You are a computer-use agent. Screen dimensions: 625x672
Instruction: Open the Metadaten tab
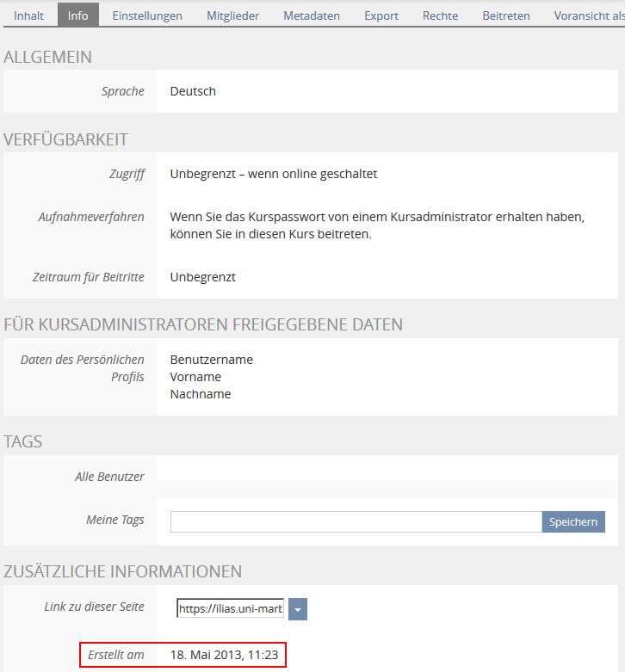click(x=312, y=15)
